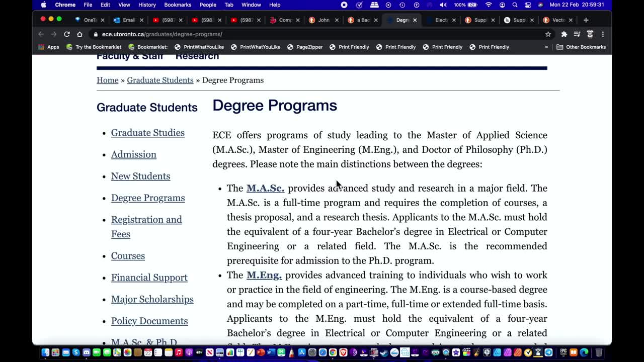Open Time Machine icon in menu bar
644x362 pixels.
pyautogui.click(x=402, y=5)
